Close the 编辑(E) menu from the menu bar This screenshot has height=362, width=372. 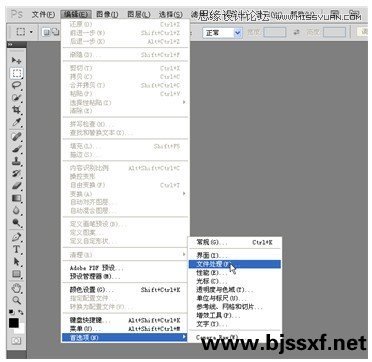click(75, 15)
